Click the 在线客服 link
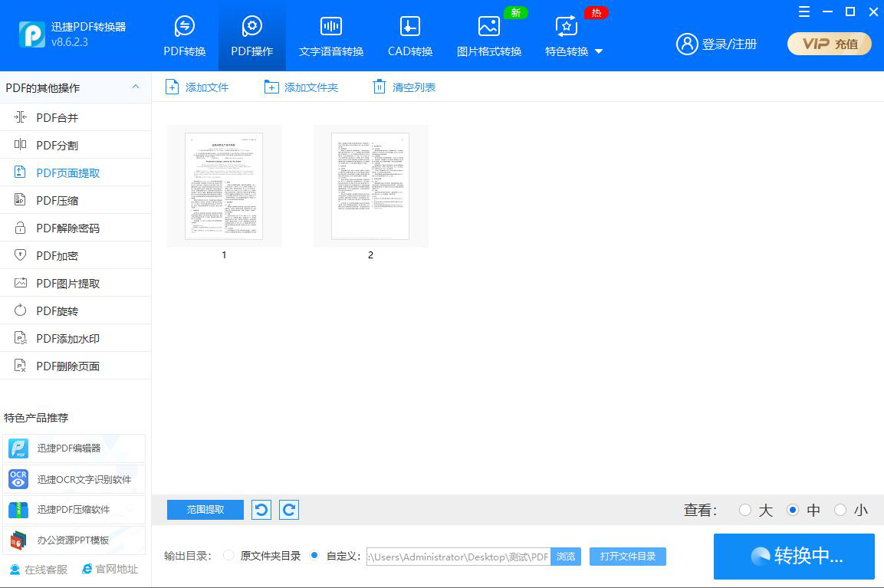Screen dimensions: 884x588 pyautogui.click(x=38, y=570)
